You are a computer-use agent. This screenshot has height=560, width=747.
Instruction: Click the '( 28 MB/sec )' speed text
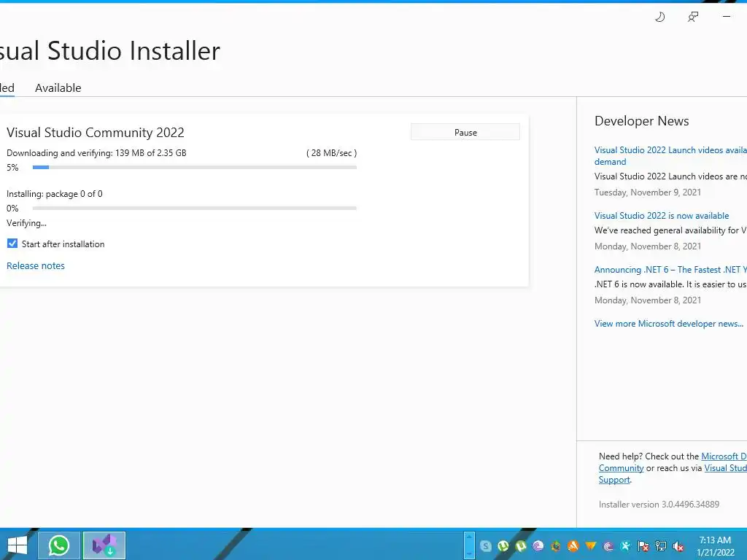pyautogui.click(x=332, y=153)
